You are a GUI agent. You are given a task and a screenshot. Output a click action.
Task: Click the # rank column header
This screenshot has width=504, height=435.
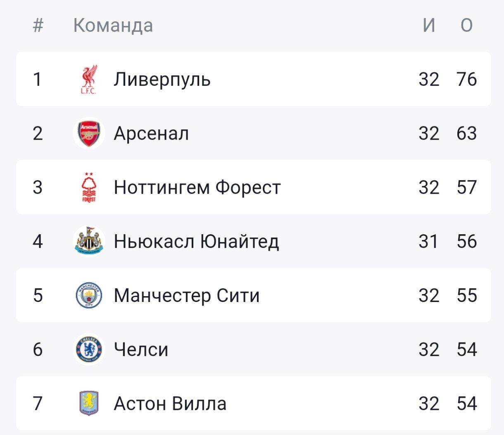click(x=38, y=25)
